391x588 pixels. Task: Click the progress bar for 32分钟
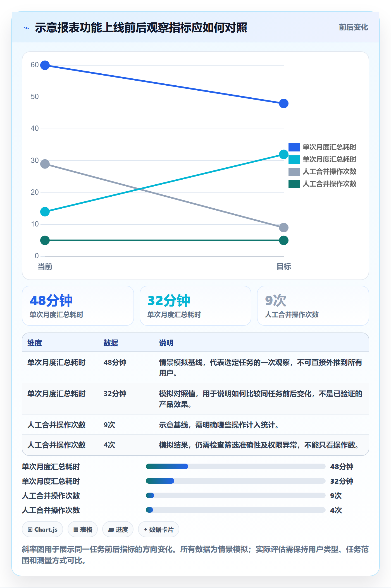tap(236, 481)
